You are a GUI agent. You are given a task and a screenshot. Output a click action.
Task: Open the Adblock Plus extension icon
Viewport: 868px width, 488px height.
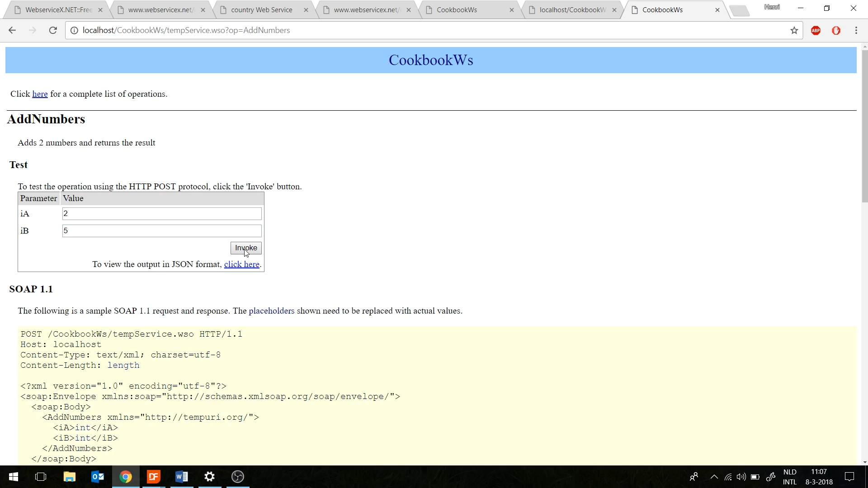[x=816, y=30]
